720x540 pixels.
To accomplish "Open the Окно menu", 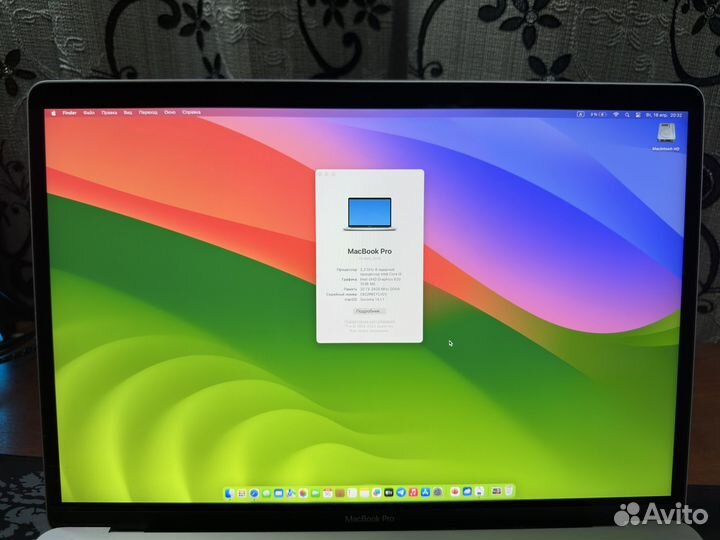I will coord(170,112).
